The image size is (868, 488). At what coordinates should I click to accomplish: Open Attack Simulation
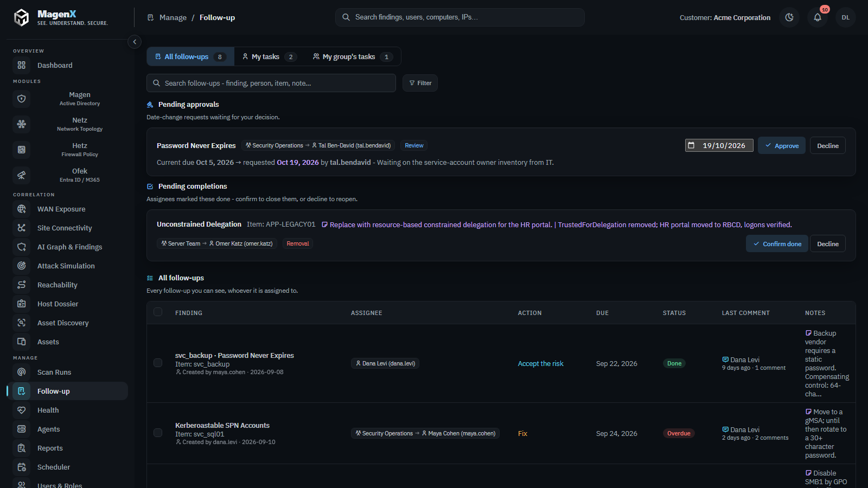pos(67,266)
